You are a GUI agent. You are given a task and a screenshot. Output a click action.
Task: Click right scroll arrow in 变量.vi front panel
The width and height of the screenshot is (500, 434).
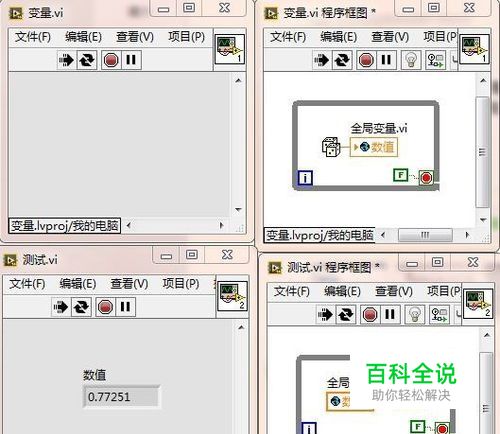click(x=222, y=226)
